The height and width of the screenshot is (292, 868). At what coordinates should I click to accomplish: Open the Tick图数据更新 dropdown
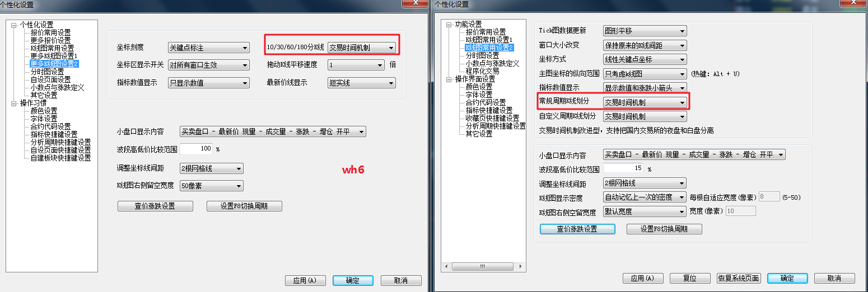pos(645,31)
